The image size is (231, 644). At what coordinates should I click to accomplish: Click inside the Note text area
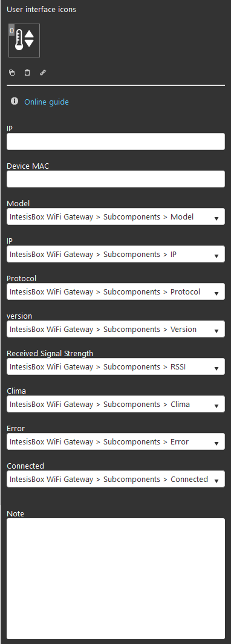(x=116, y=578)
